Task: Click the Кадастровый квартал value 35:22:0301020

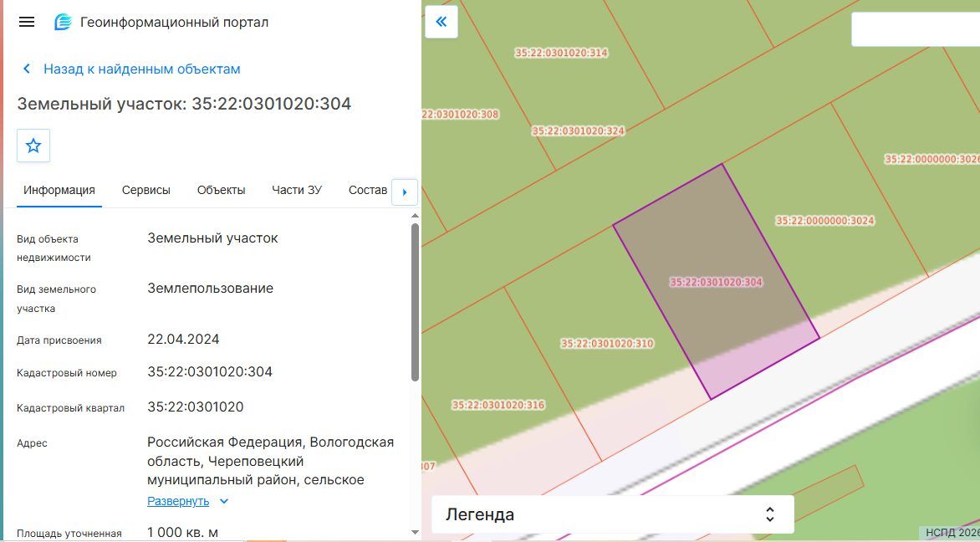Action: click(x=196, y=407)
